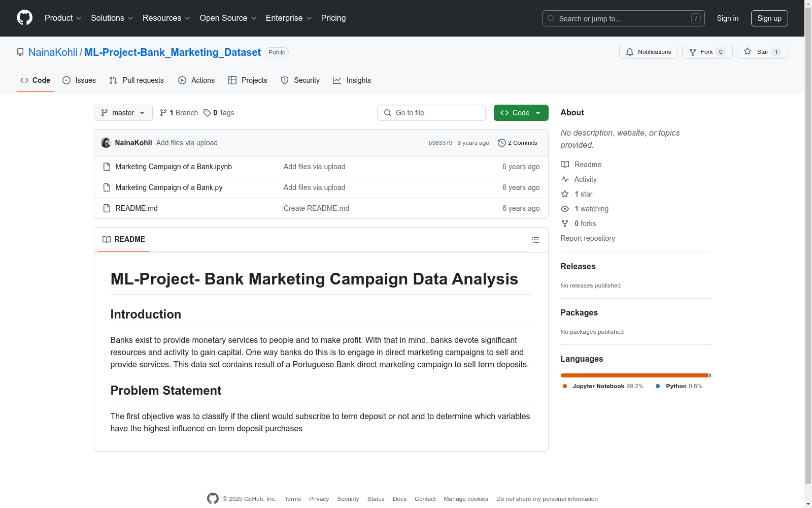This screenshot has height=508, width=812.
Task: Click the tag icon beside 0 Tags
Action: [x=207, y=113]
